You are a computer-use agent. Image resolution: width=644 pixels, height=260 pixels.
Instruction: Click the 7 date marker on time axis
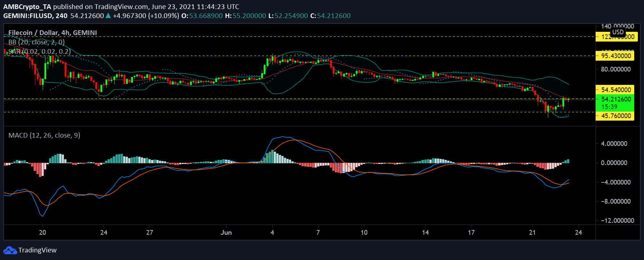coord(318,233)
